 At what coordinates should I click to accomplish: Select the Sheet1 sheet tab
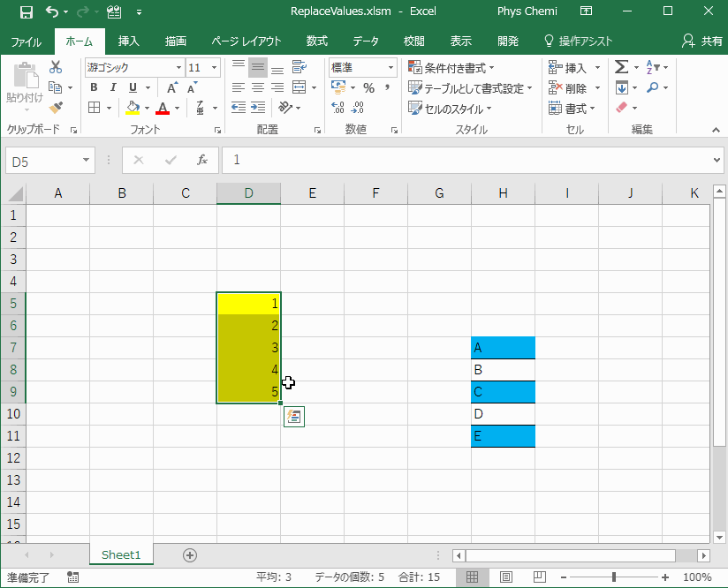(121, 554)
